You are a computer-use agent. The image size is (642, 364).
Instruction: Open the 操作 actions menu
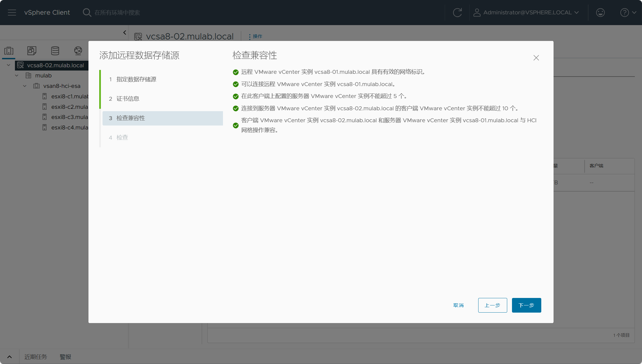pyautogui.click(x=256, y=36)
